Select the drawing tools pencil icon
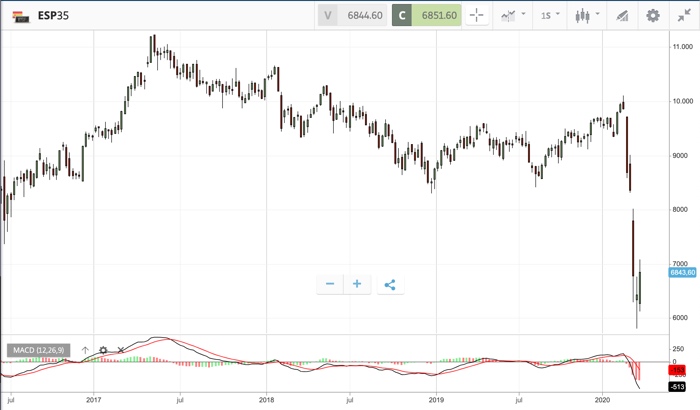The image size is (700, 410). click(622, 16)
